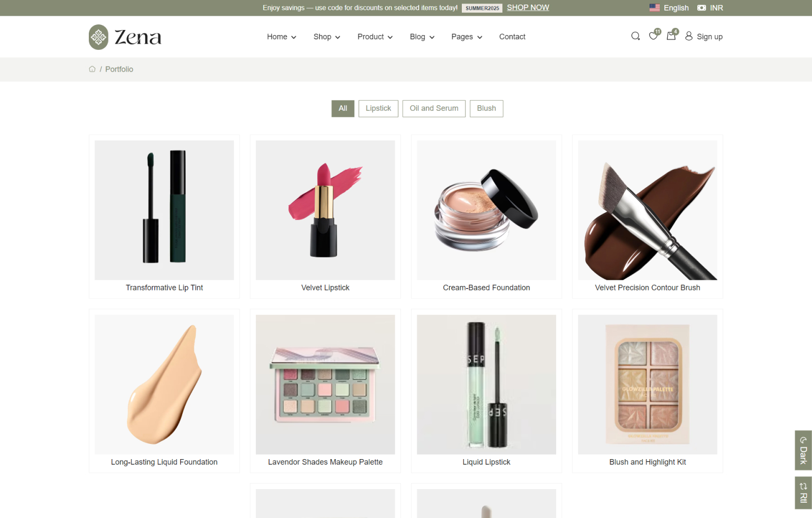
Task: Click the home icon in breadcrumb
Action: [92, 69]
